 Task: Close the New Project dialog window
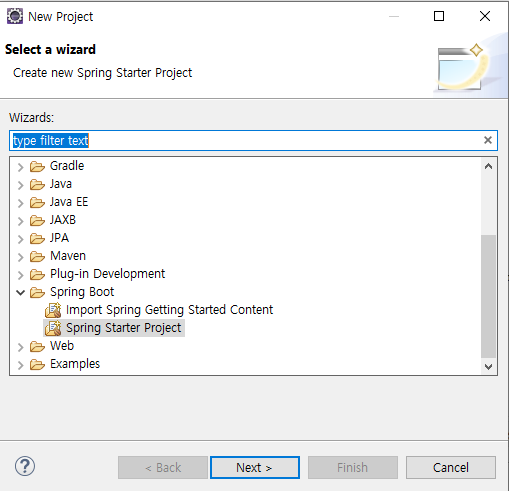[485, 16]
